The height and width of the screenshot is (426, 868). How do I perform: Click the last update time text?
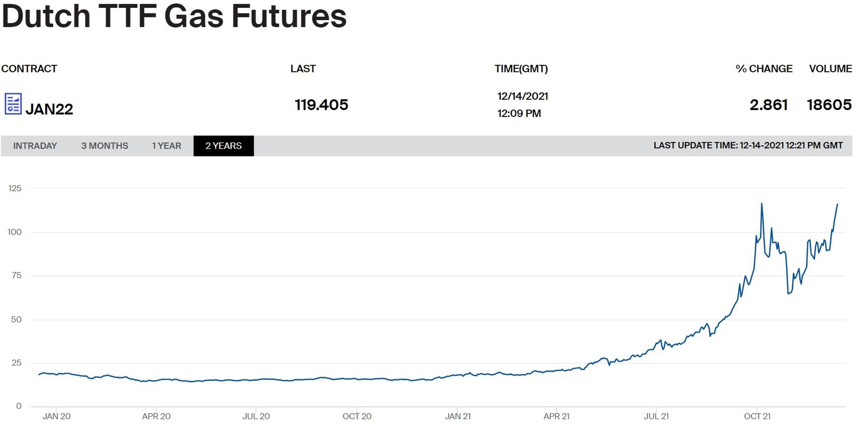[x=748, y=145]
